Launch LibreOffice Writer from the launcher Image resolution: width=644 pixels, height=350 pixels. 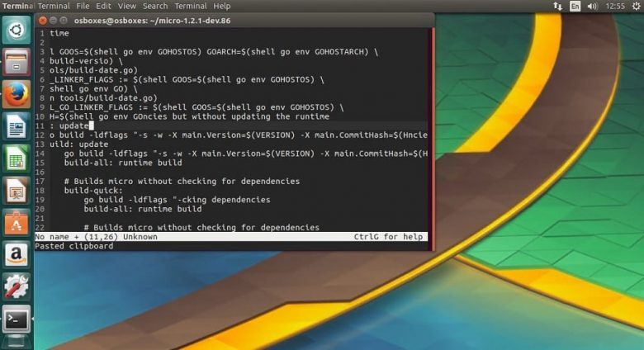(17, 125)
